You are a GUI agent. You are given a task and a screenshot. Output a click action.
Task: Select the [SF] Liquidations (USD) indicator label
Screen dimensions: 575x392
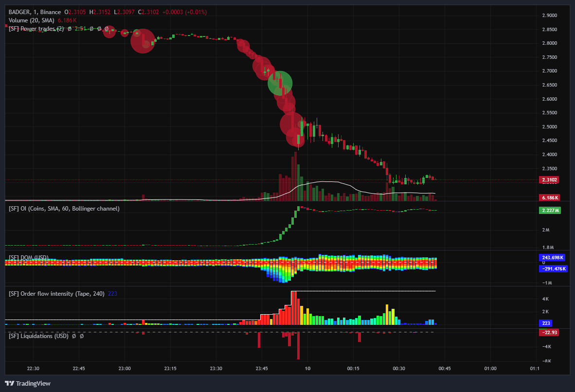38,336
